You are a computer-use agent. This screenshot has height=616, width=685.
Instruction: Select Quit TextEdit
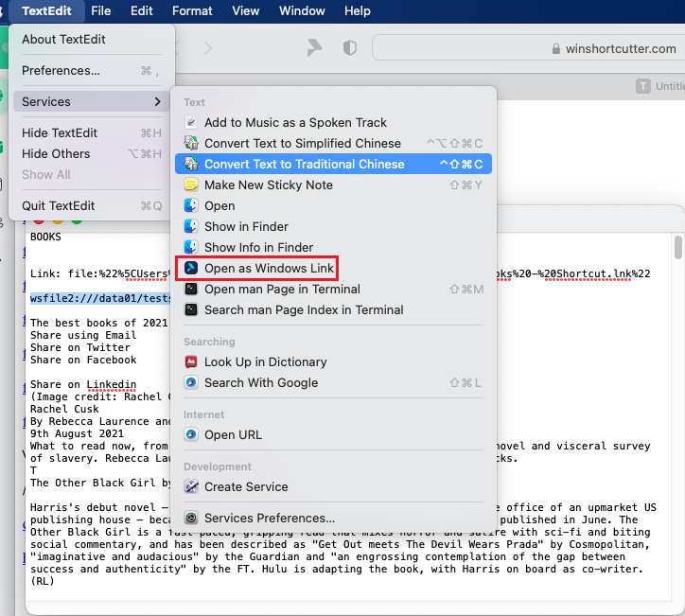[x=59, y=206]
